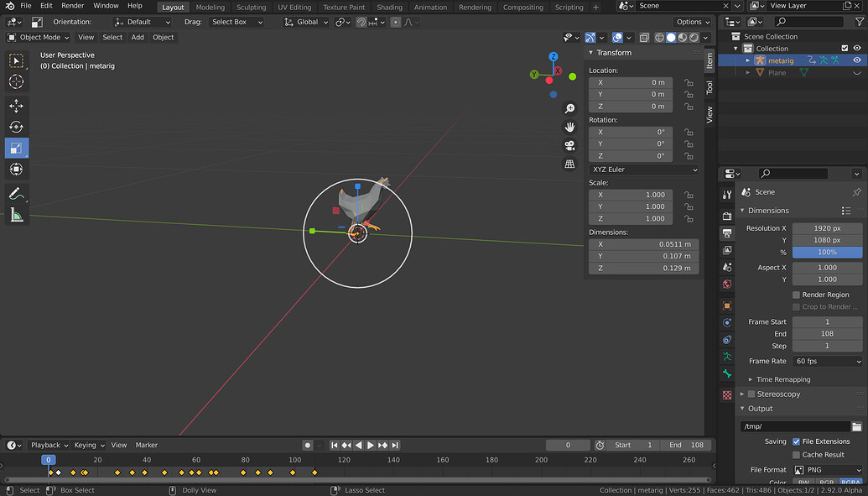Enable the Cache Result checkbox
Viewport: 868px width, 496px height.
point(796,453)
